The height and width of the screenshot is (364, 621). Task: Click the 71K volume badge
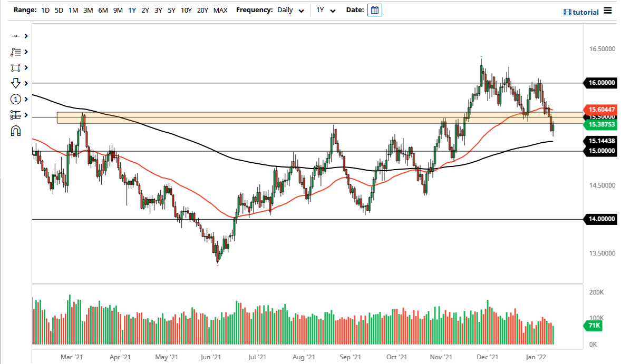click(x=593, y=327)
